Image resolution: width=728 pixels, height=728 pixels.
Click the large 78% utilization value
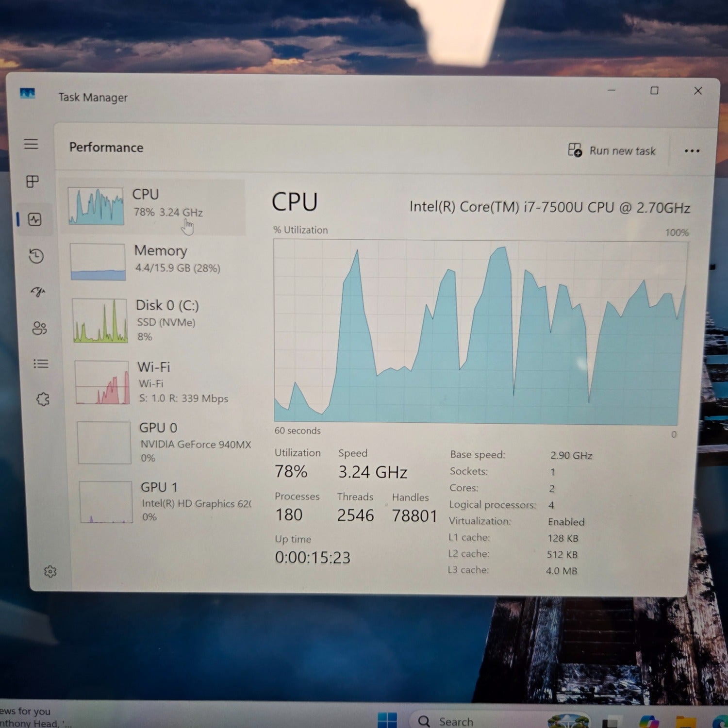tap(291, 471)
